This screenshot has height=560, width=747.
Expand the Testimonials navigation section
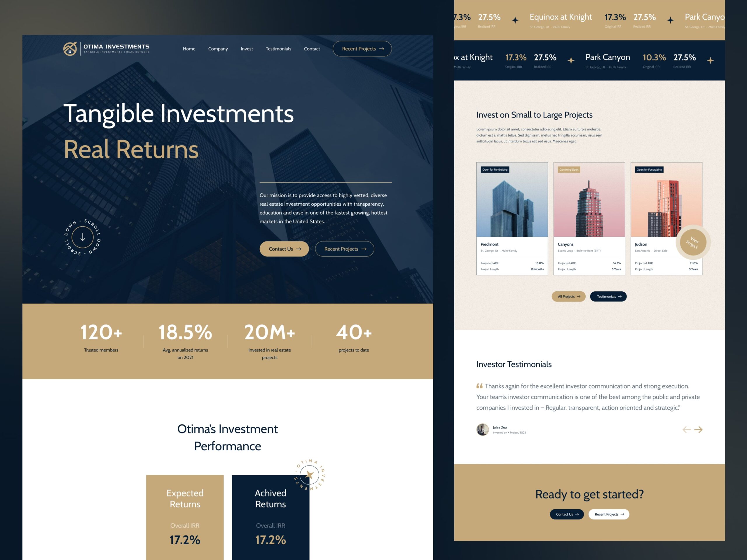pos(278,49)
